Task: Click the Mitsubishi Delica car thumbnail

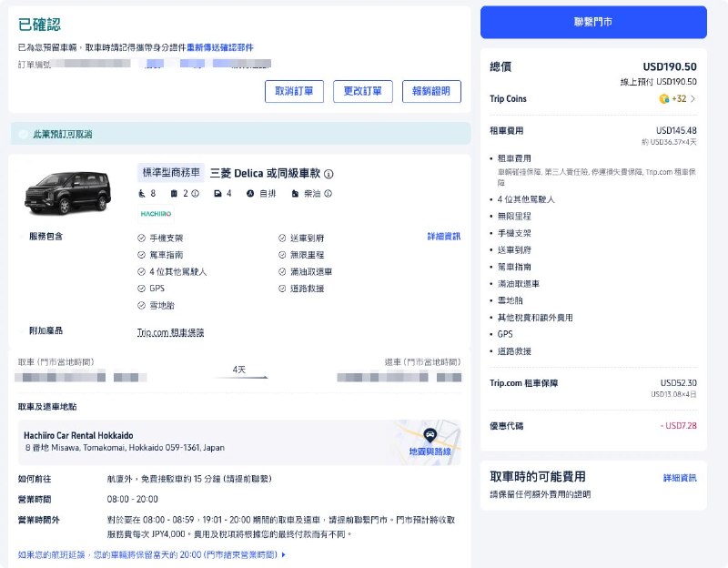Action: 67,192
